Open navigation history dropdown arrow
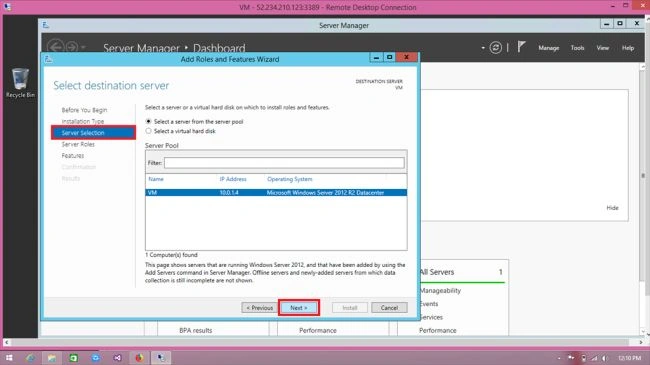Viewport: 650px width, 365px height. point(83,47)
